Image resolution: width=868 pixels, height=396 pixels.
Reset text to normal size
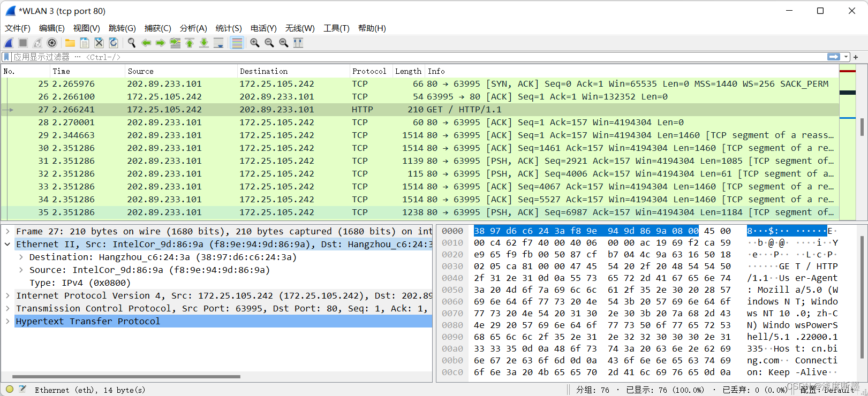pos(284,43)
